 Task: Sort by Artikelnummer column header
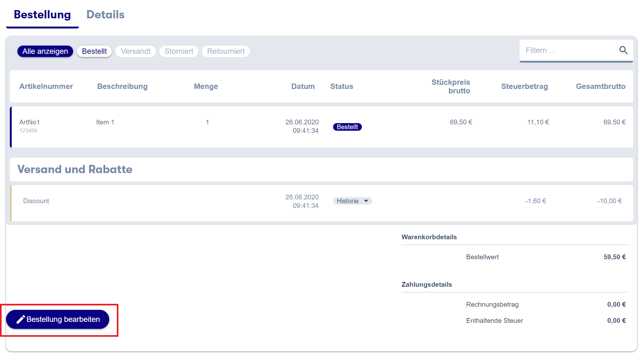[x=46, y=86]
